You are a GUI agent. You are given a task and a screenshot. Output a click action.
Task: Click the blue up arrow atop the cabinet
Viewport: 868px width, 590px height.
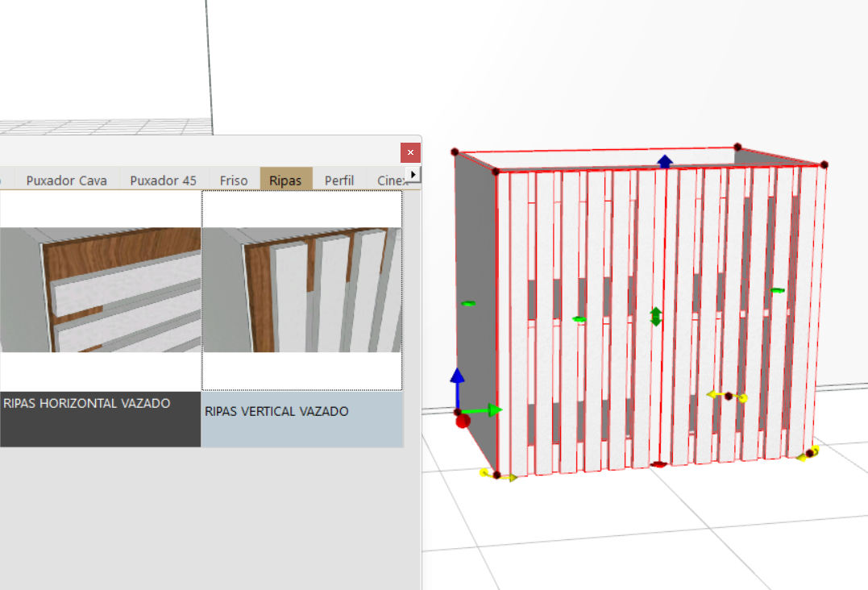coord(664,161)
